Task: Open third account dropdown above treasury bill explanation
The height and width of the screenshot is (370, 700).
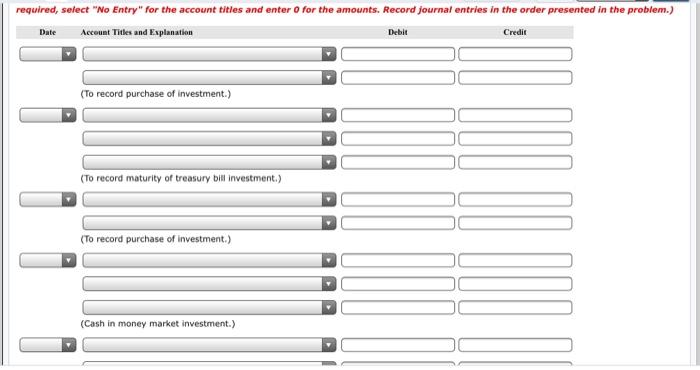Action: (x=209, y=162)
